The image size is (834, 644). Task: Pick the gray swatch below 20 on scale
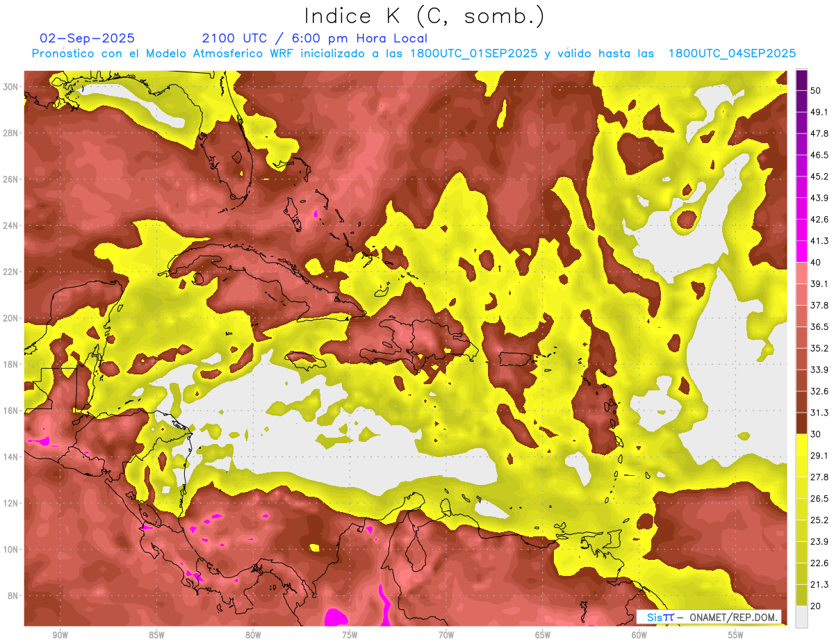tap(801, 616)
